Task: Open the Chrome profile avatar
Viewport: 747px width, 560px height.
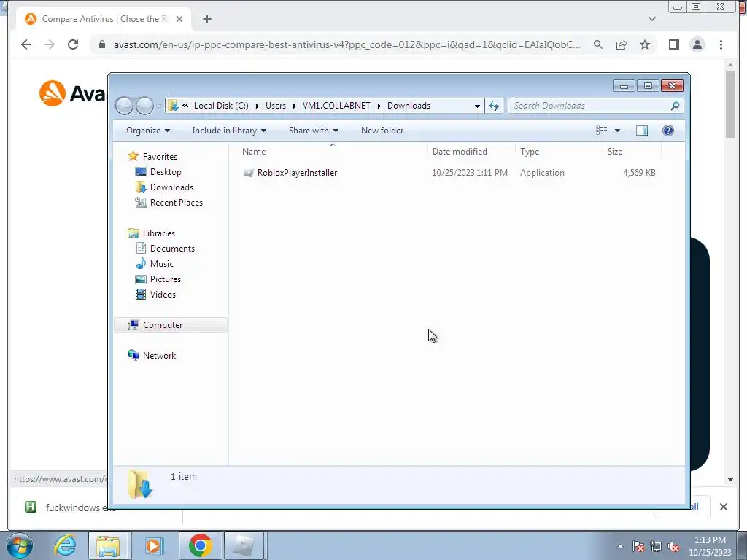Action: tap(697, 44)
